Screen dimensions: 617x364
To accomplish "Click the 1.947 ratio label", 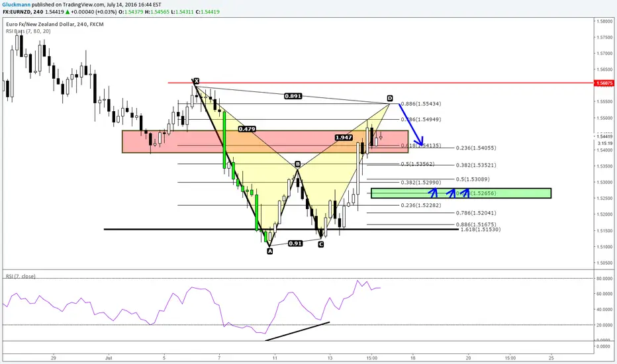I will coord(344,138).
